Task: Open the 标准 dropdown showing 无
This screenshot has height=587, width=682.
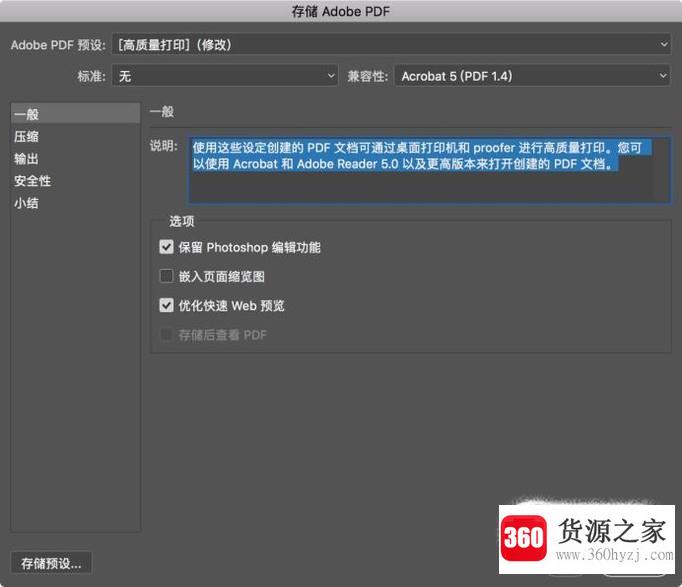Action: point(224,76)
